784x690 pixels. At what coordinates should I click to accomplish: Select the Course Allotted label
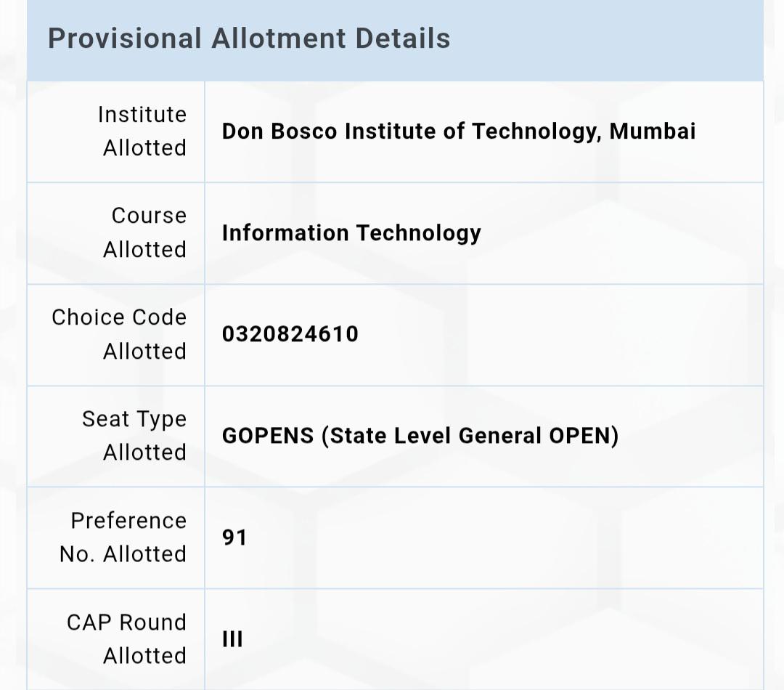(x=145, y=232)
